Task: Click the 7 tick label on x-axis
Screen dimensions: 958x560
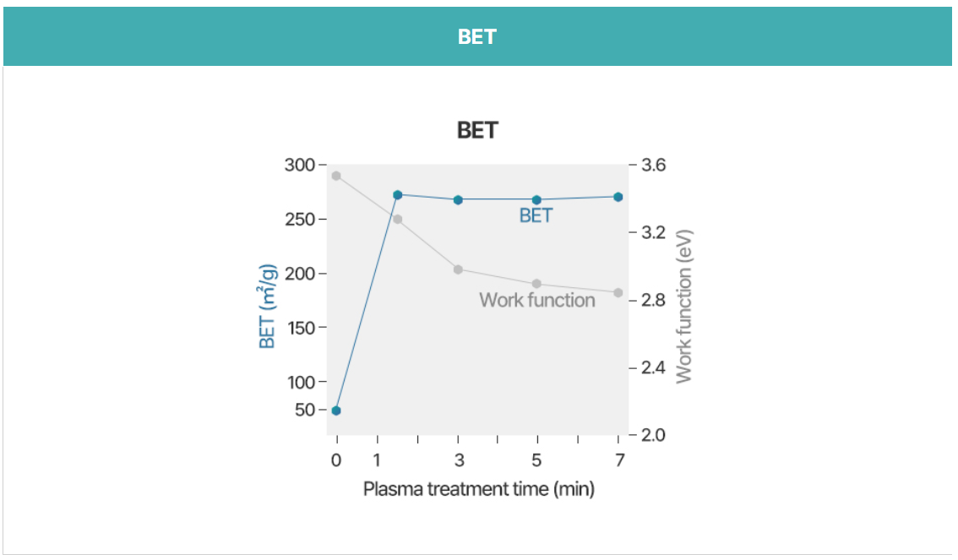Action: pos(619,459)
